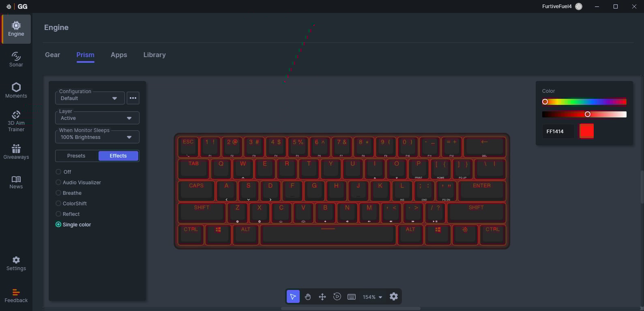644x311 pixels.
Task: Choose the move arrows tool
Action: (x=322, y=297)
